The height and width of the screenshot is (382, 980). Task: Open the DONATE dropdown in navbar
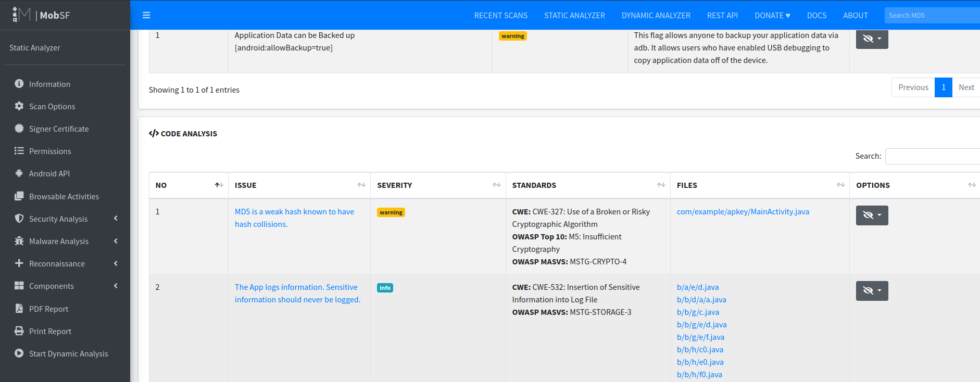pyautogui.click(x=772, y=16)
